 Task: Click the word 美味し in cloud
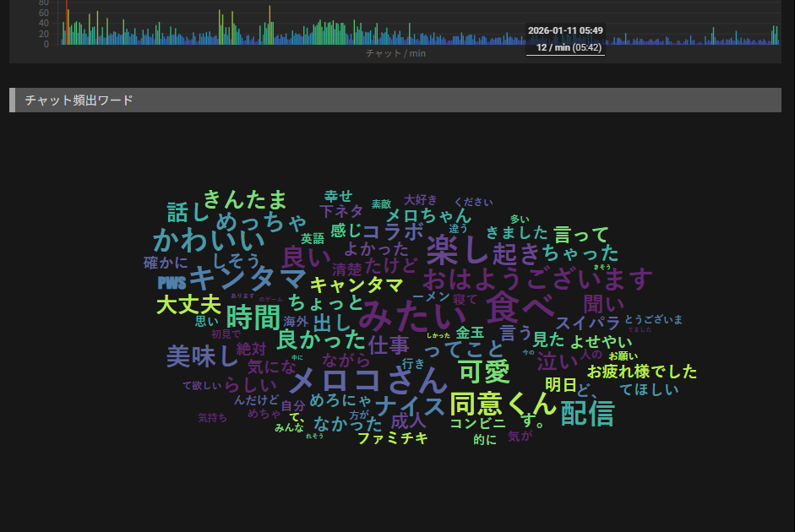202,356
